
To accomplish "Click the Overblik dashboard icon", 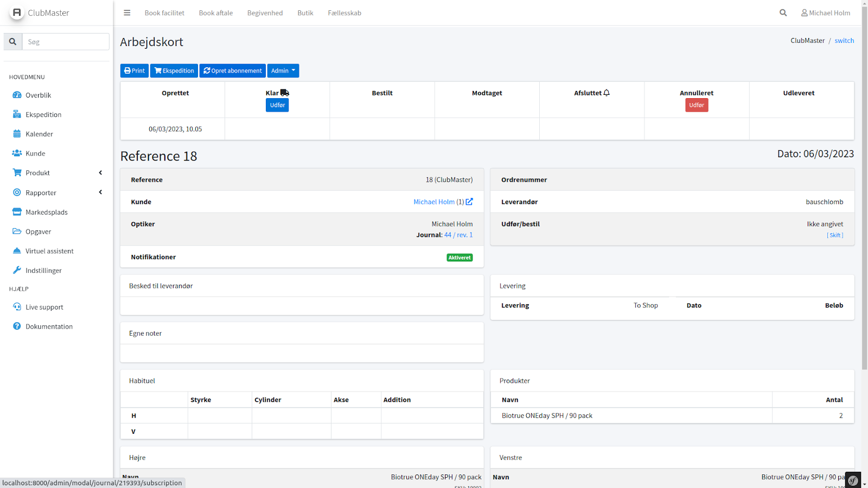I will click(17, 95).
